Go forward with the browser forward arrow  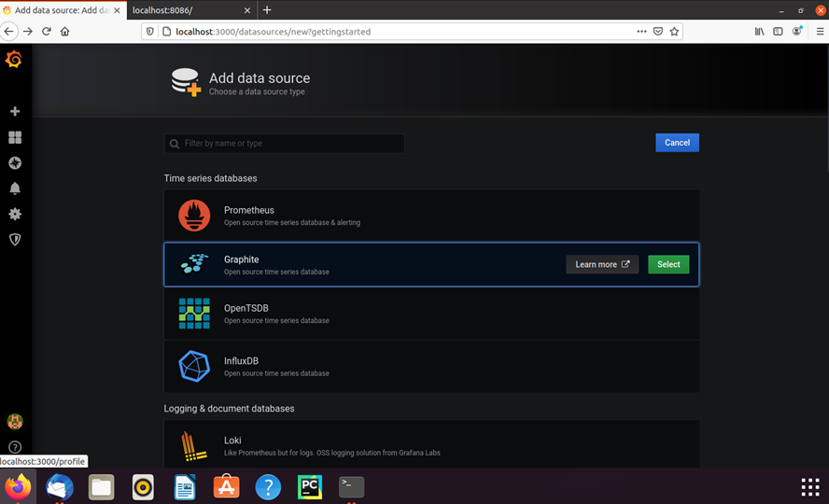(x=28, y=31)
